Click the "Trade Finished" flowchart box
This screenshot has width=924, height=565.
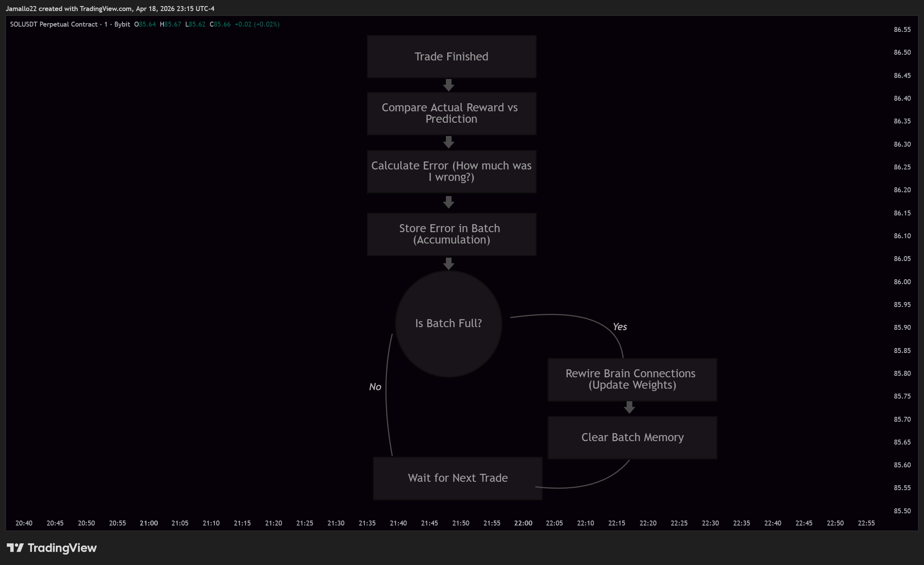451,57
